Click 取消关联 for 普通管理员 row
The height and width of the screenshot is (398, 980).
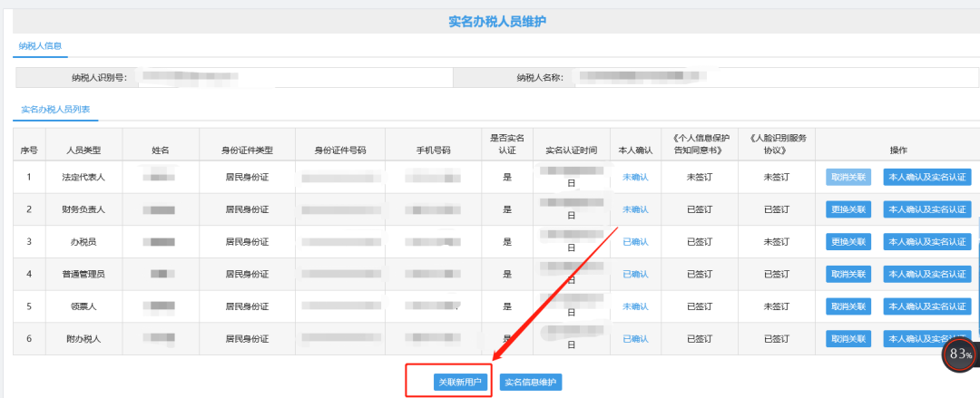pyautogui.click(x=848, y=275)
